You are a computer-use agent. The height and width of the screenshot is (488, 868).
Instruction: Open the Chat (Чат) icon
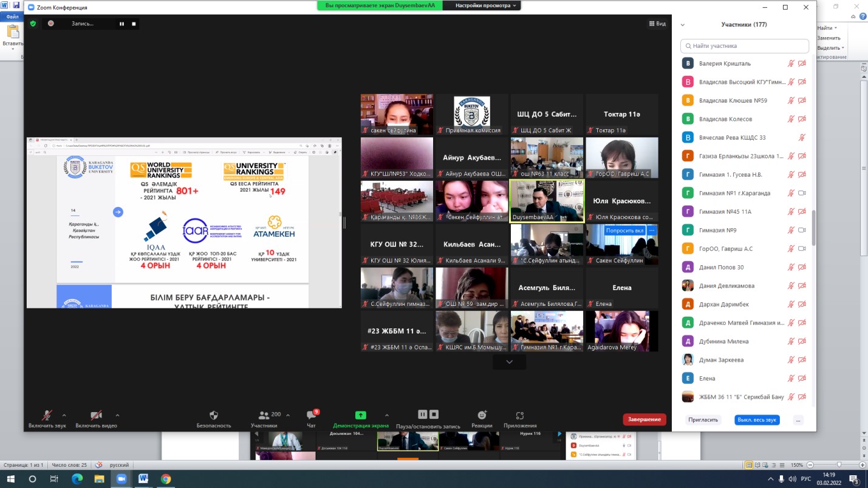[311, 416]
